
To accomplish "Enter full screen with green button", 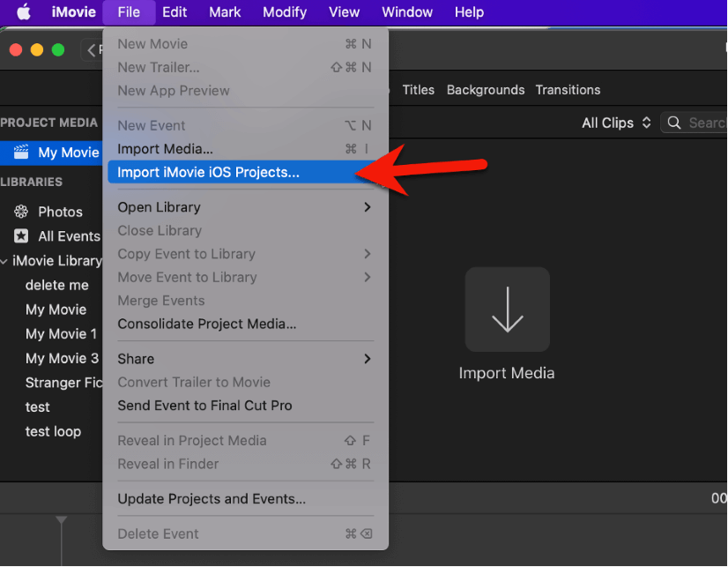I will [58, 49].
